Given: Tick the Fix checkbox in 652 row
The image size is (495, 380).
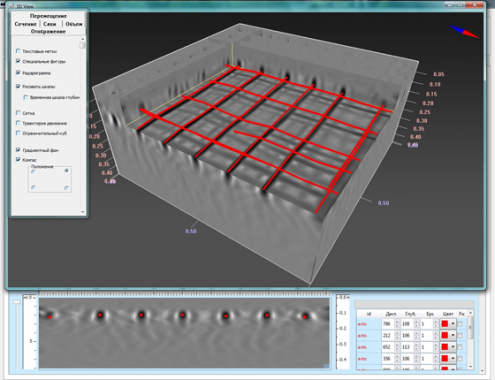Looking at the screenshot, I should point(460,347).
